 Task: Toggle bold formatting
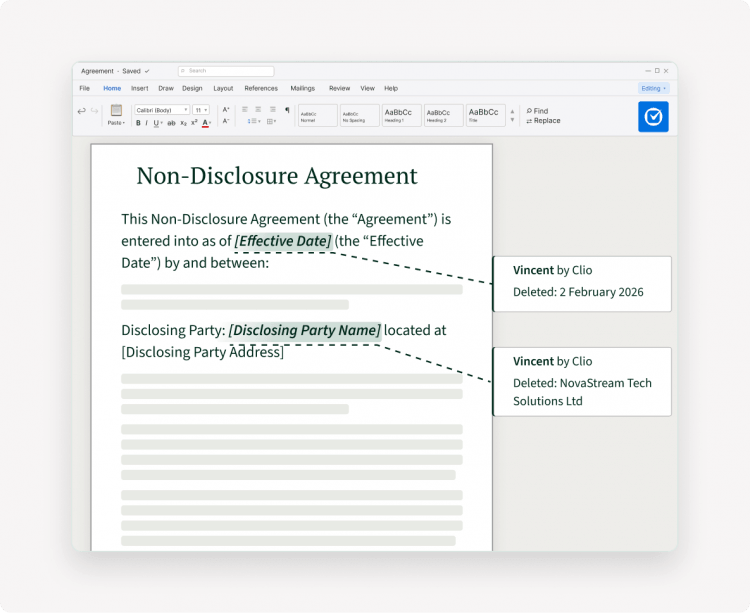138,123
